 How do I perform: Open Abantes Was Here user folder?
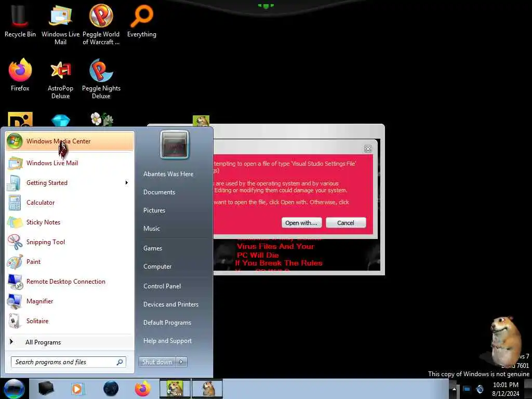click(x=168, y=174)
